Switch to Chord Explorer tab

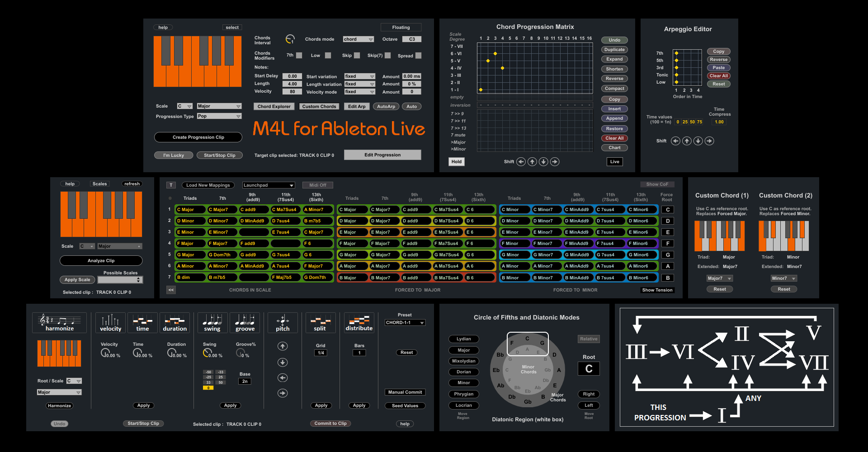pyautogui.click(x=274, y=107)
